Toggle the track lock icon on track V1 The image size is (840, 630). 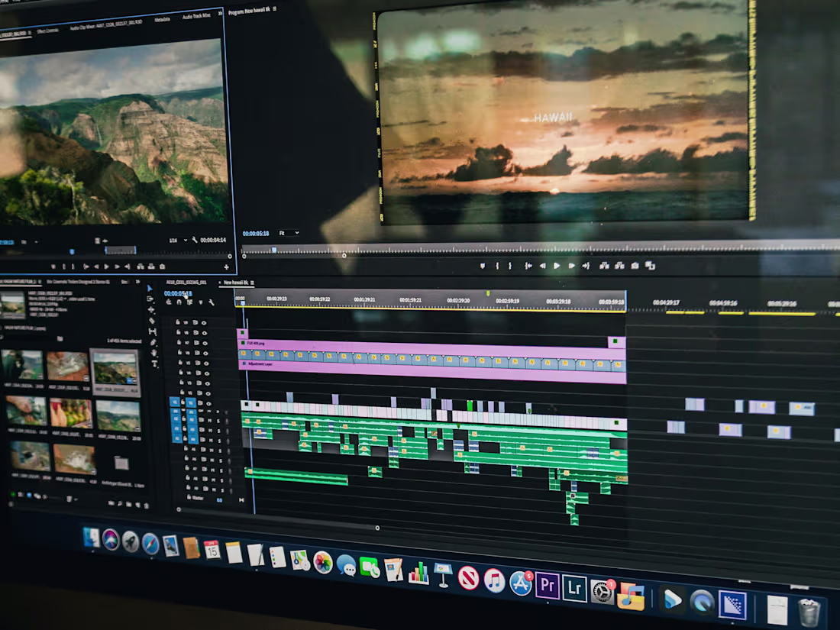tap(183, 402)
